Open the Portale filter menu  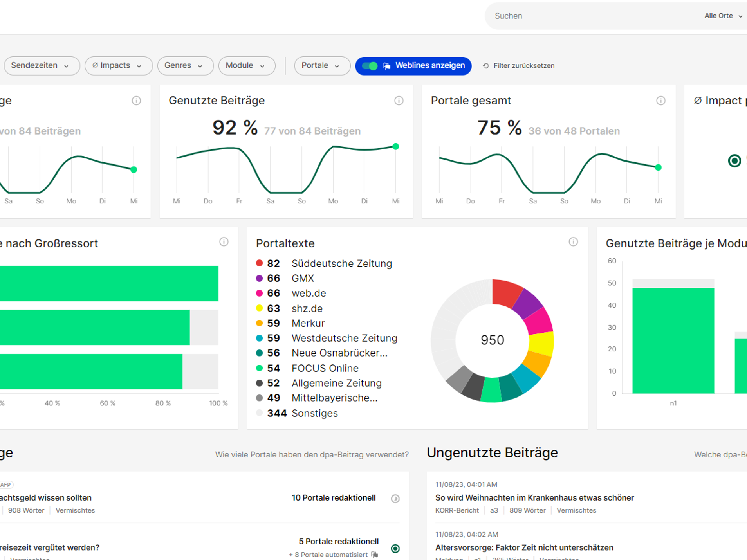322,66
